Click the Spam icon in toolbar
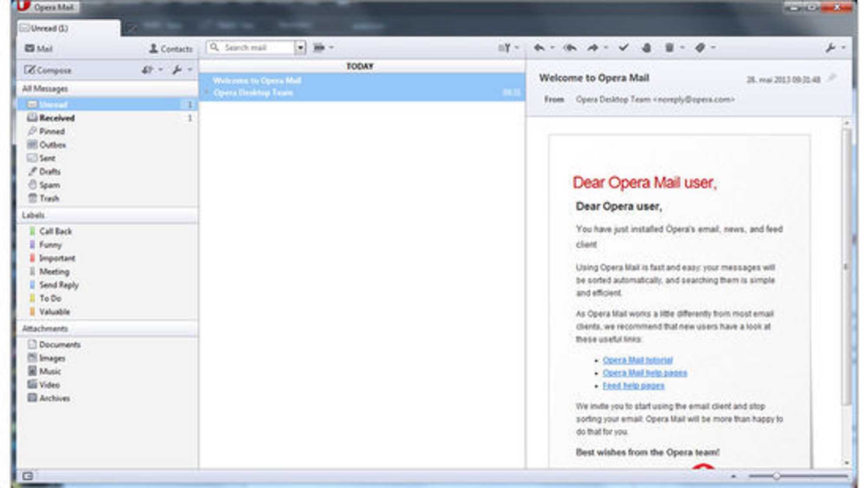Image resolution: width=868 pixels, height=488 pixels. pos(646,48)
